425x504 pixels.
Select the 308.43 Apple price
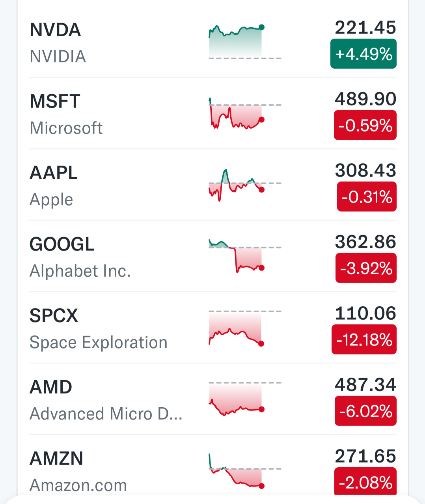click(365, 170)
